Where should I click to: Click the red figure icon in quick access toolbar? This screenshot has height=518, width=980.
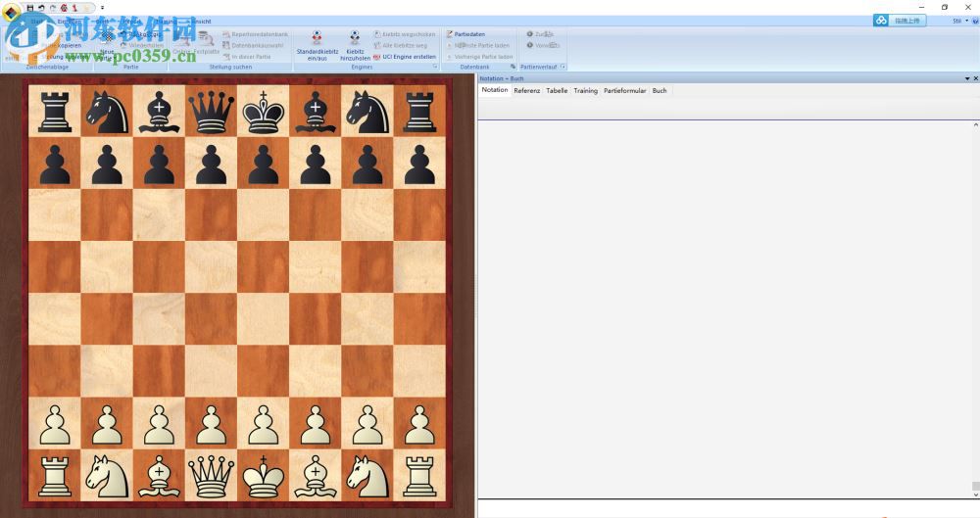(75, 8)
